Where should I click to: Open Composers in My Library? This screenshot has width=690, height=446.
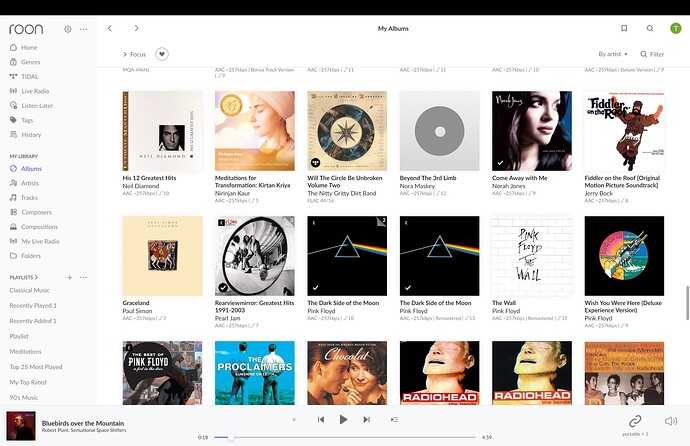[x=31, y=212]
